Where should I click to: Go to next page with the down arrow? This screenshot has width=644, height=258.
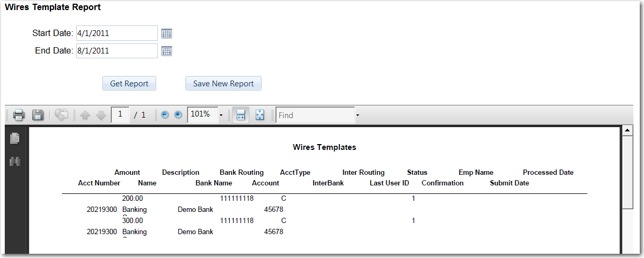(101, 115)
